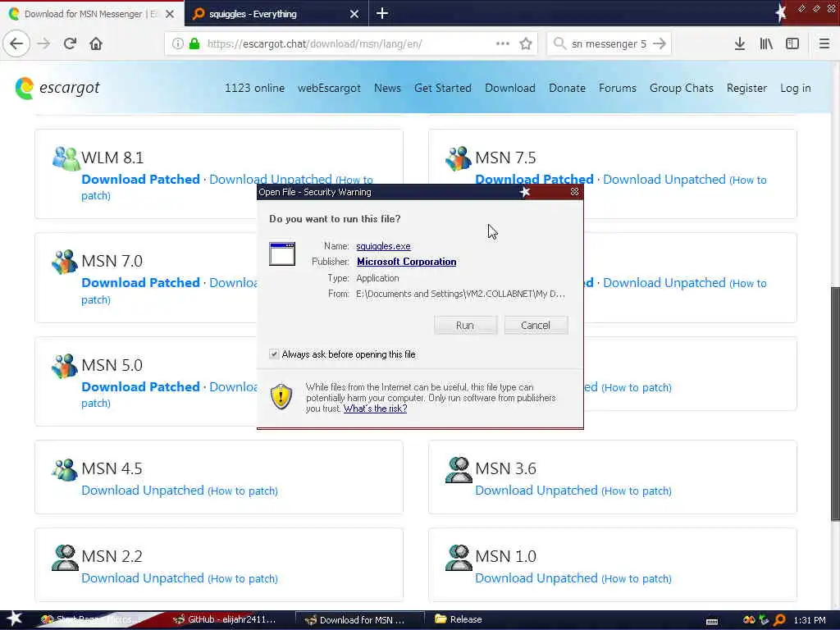Close the Download for MSN Messenger tab
This screenshot has height=630, width=840.
[x=169, y=14]
